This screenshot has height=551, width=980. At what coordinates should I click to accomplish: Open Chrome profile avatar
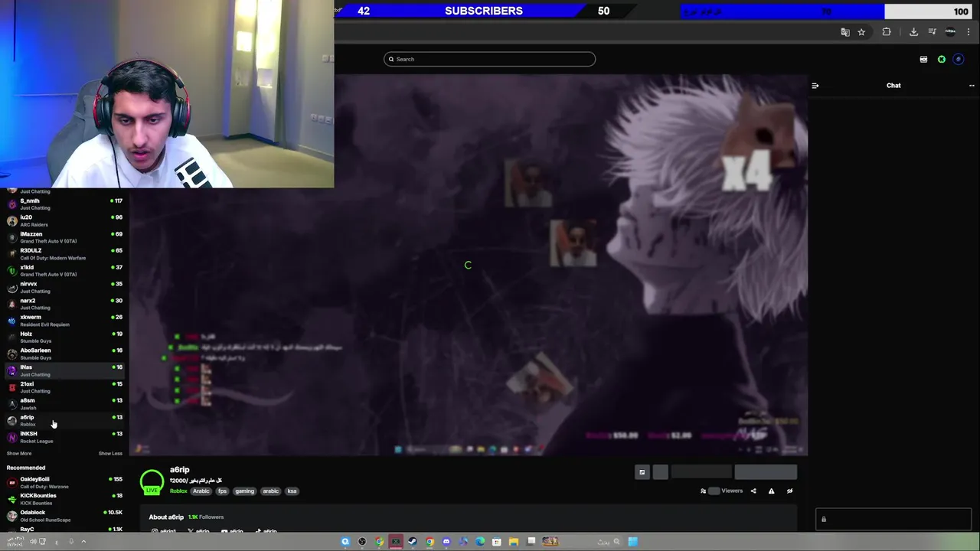click(950, 32)
